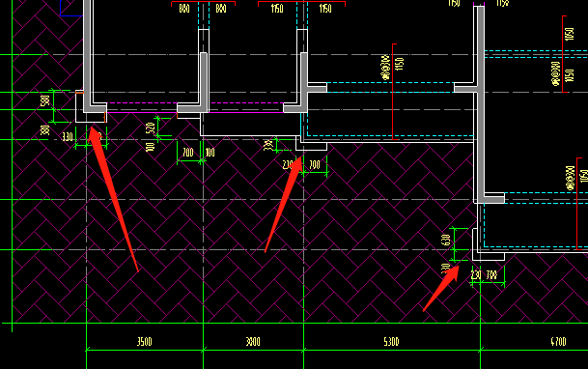Select the 520 vertical dimension label
This screenshot has width=588, height=369.
[x=150, y=128]
